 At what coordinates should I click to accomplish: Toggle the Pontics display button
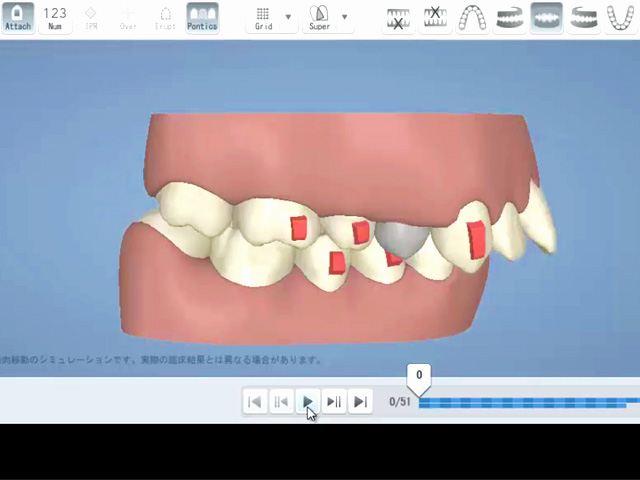[202, 17]
